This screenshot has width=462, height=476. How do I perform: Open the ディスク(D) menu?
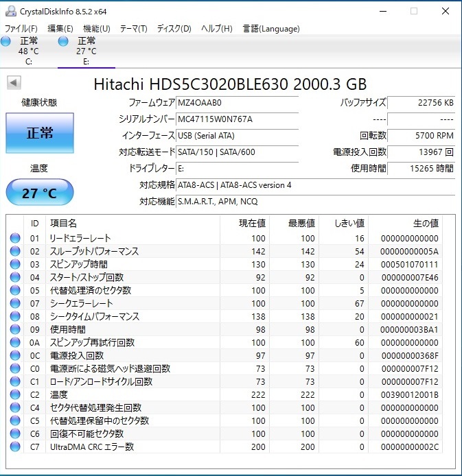[x=174, y=29]
